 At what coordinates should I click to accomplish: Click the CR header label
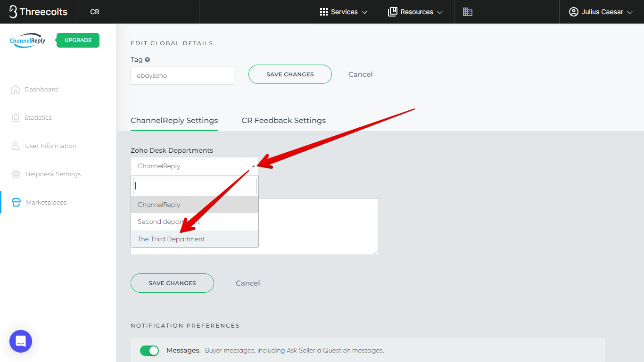click(95, 12)
